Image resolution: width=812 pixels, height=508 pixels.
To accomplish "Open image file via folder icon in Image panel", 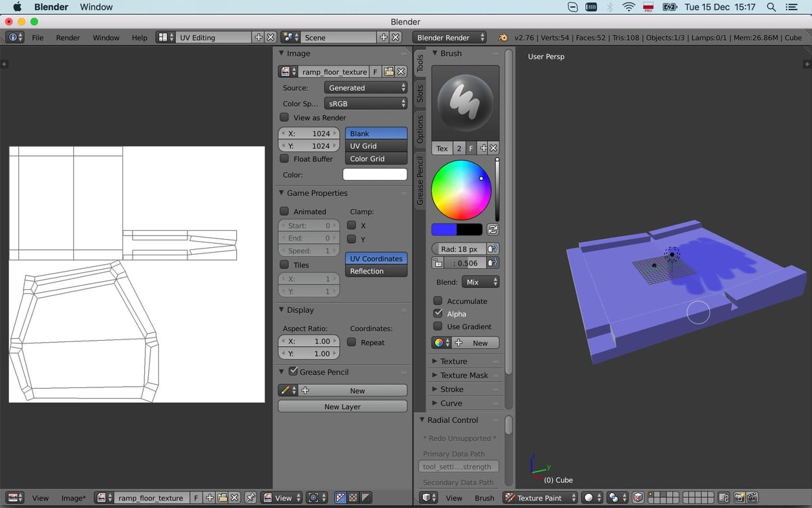I will [x=389, y=72].
